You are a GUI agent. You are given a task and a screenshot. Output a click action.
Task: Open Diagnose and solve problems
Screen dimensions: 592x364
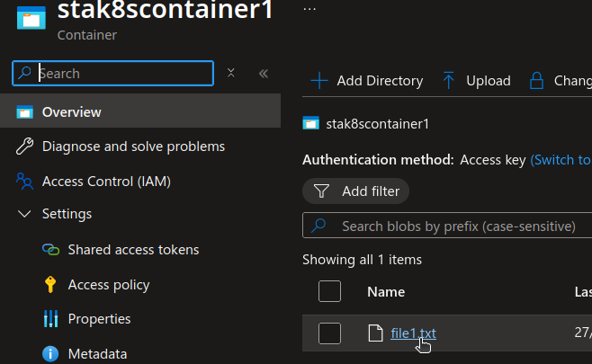tap(133, 146)
